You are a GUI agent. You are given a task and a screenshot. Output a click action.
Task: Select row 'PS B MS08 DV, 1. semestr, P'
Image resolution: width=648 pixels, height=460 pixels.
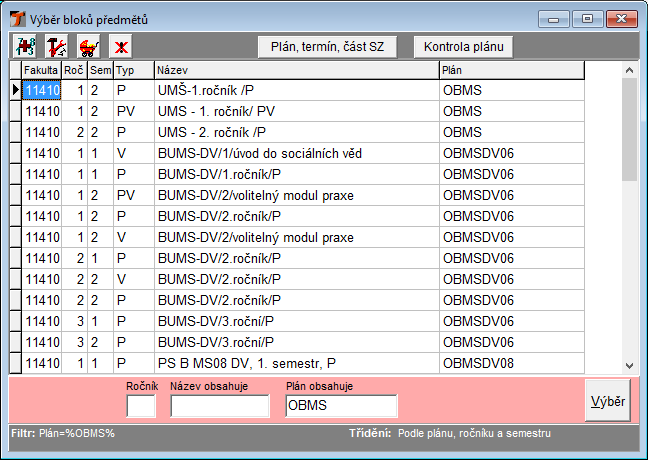coord(295,363)
